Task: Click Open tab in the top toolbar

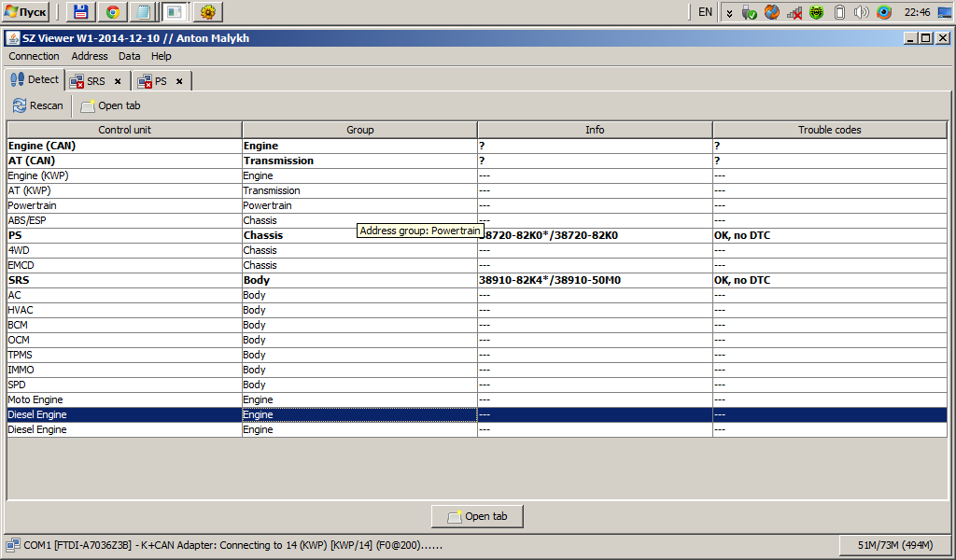Action: [x=110, y=105]
